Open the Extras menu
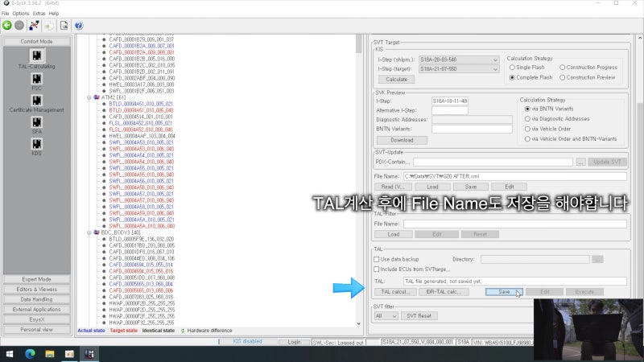The image size is (644, 362). 39,14
